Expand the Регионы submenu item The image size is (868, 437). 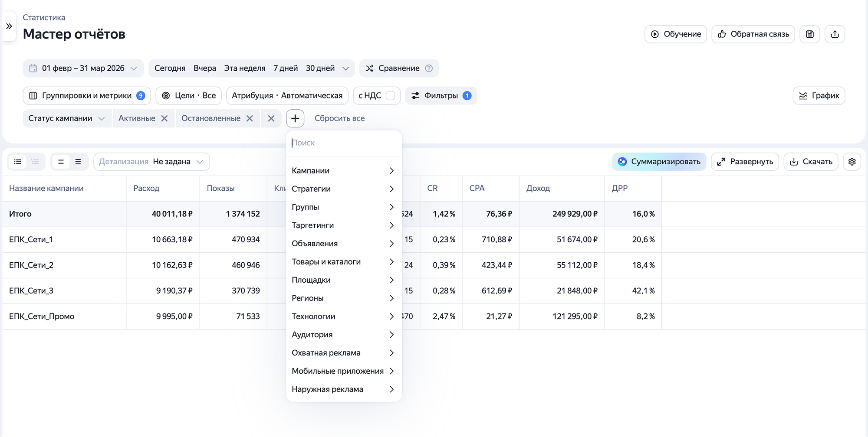tap(343, 298)
